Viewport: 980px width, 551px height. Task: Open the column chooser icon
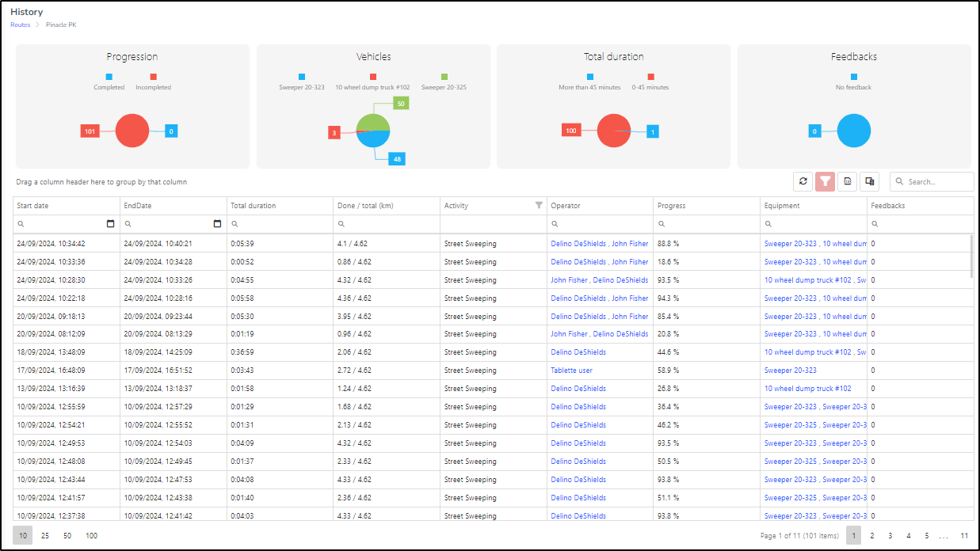point(870,181)
